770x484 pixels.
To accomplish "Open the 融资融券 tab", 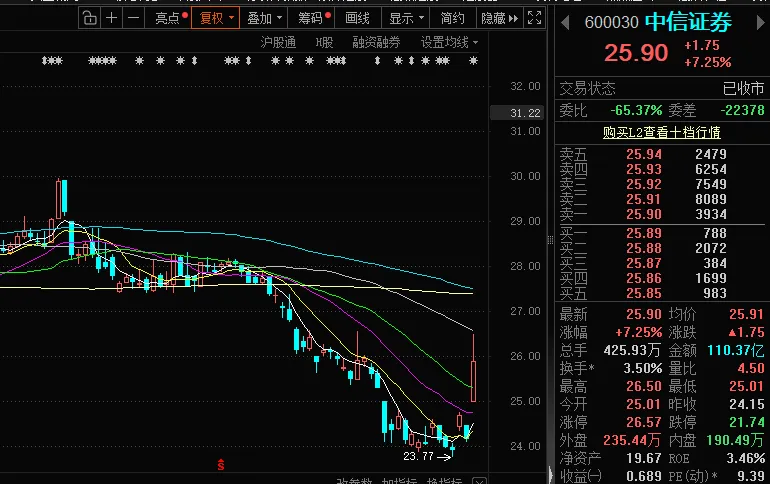I will pos(376,42).
